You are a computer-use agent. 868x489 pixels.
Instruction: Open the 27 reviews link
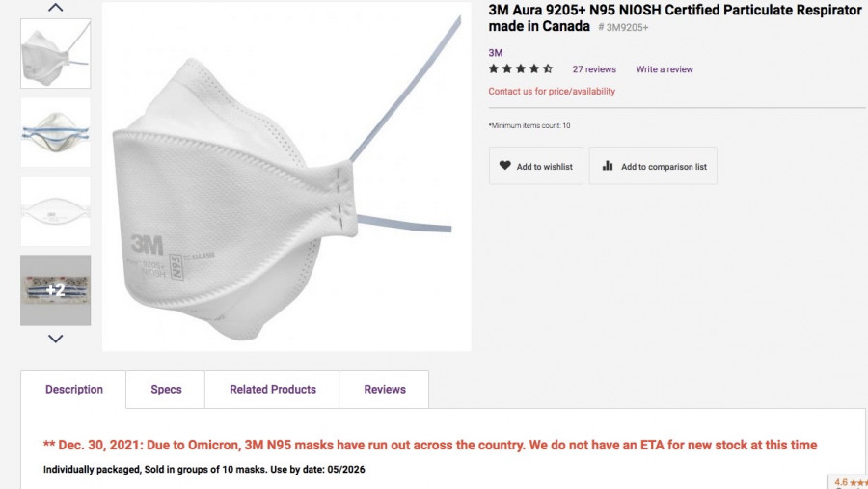point(594,69)
